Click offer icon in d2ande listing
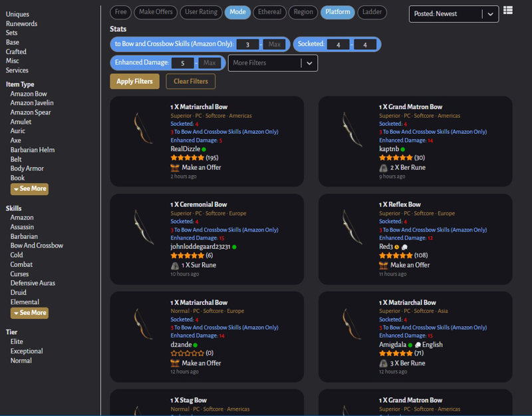532x416 pixels. (175, 363)
